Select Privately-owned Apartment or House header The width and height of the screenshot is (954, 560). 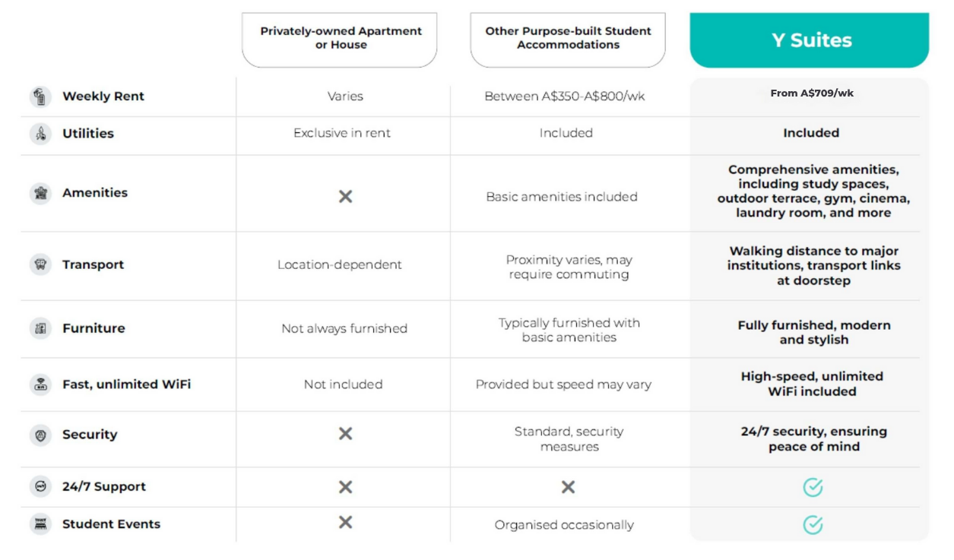(x=340, y=39)
